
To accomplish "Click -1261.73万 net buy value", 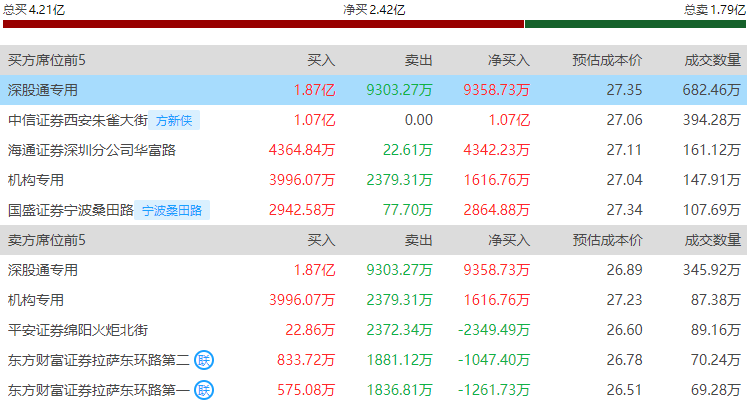I will (x=494, y=390).
